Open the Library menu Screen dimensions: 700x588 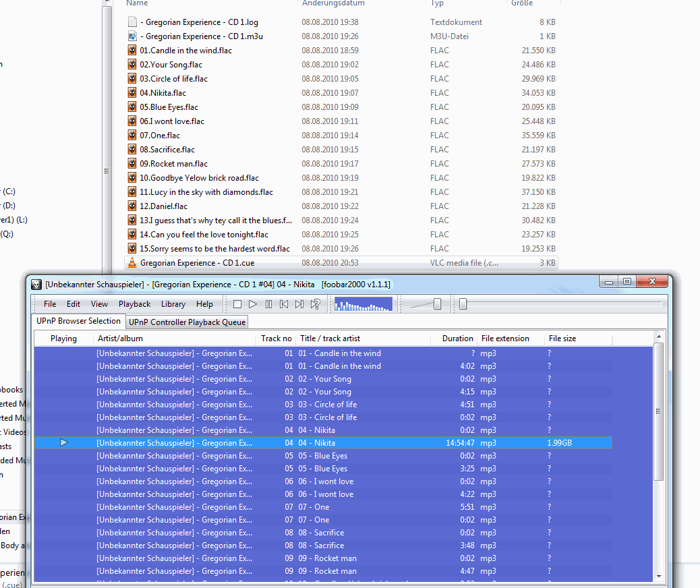[x=173, y=304]
